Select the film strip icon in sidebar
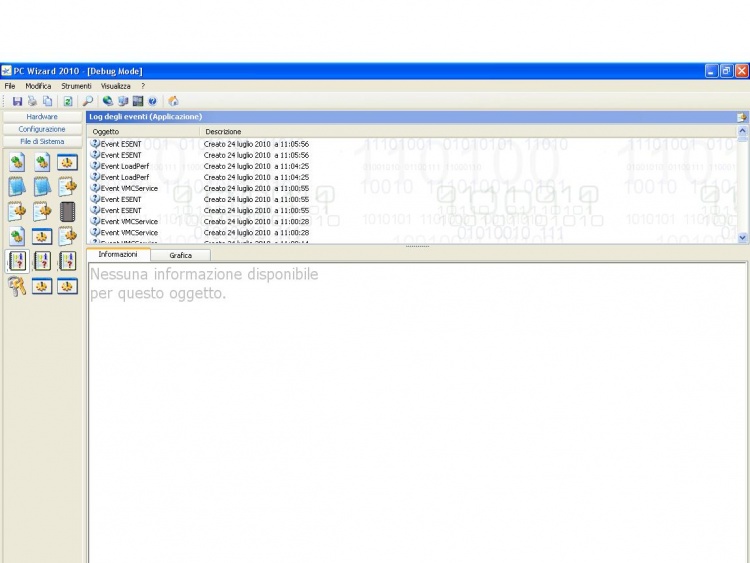Viewport: 750px width, 563px height. (68, 211)
